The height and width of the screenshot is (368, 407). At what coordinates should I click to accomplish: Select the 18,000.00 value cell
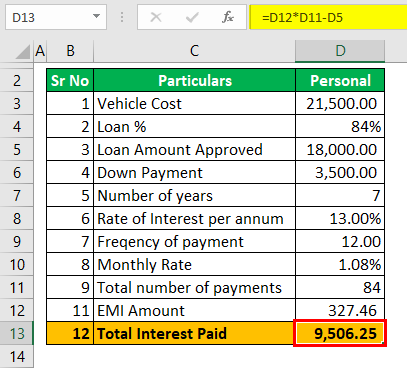point(340,150)
